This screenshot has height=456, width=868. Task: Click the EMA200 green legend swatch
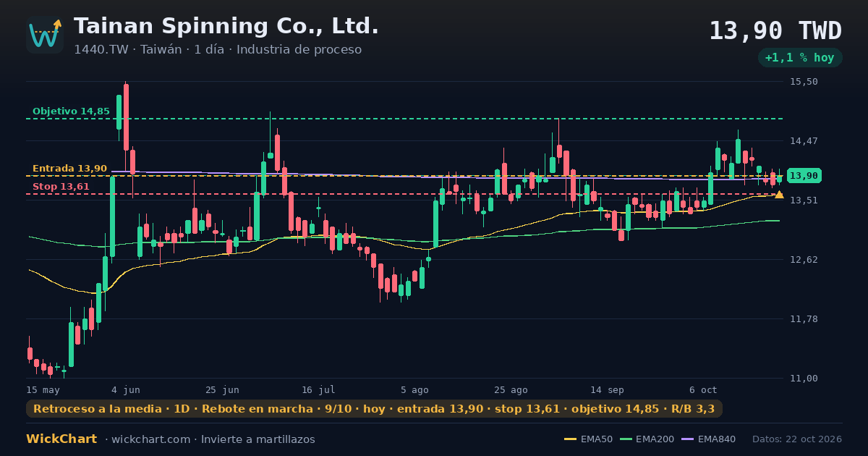point(626,439)
